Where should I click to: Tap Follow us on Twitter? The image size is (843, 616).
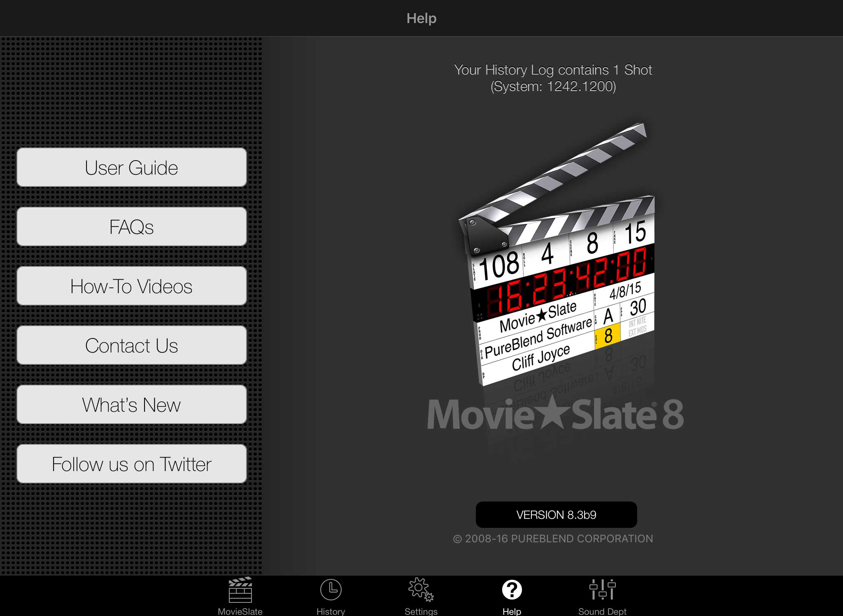(132, 464)
